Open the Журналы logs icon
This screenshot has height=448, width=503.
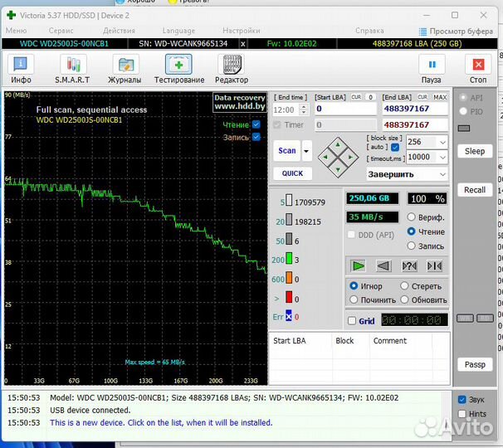tap(126, 66)
